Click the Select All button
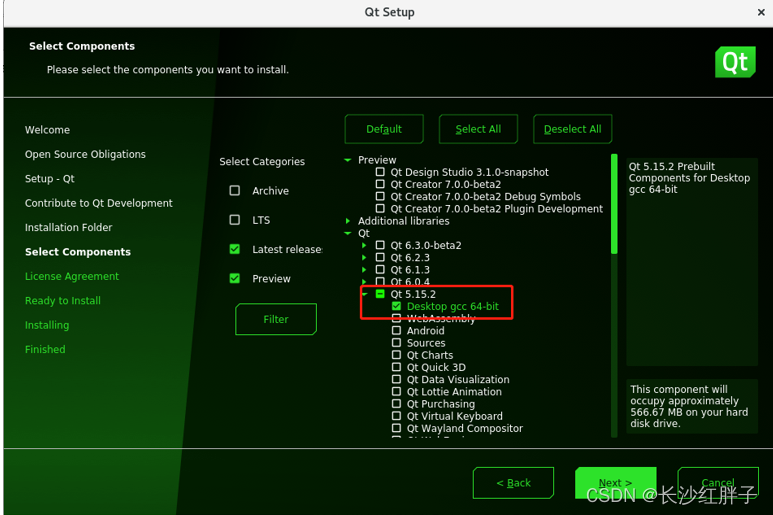This screenshot has width=773, height=515. 478,129
